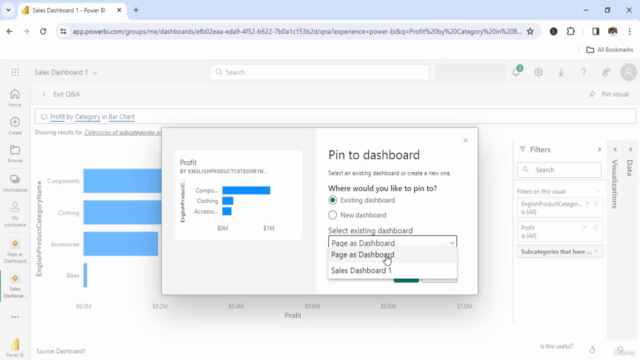
Task: Select the Existing dashboard radio button
Action: (333, 200)
